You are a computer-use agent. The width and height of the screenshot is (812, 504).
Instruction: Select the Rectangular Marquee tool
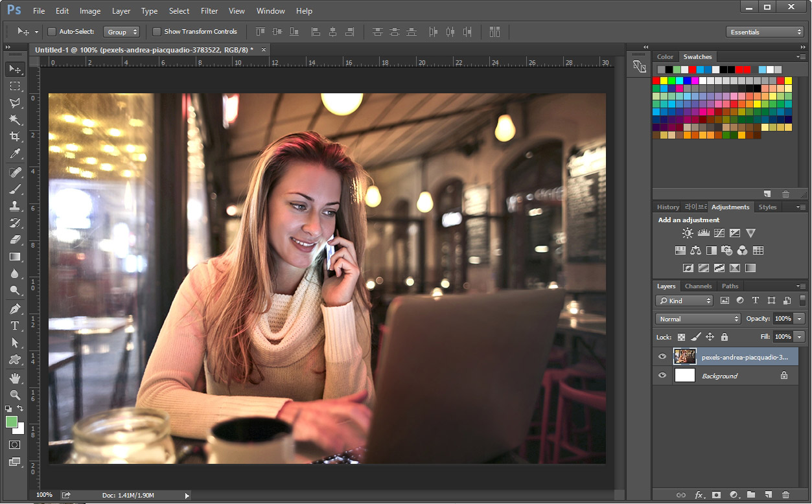[15, 86]
